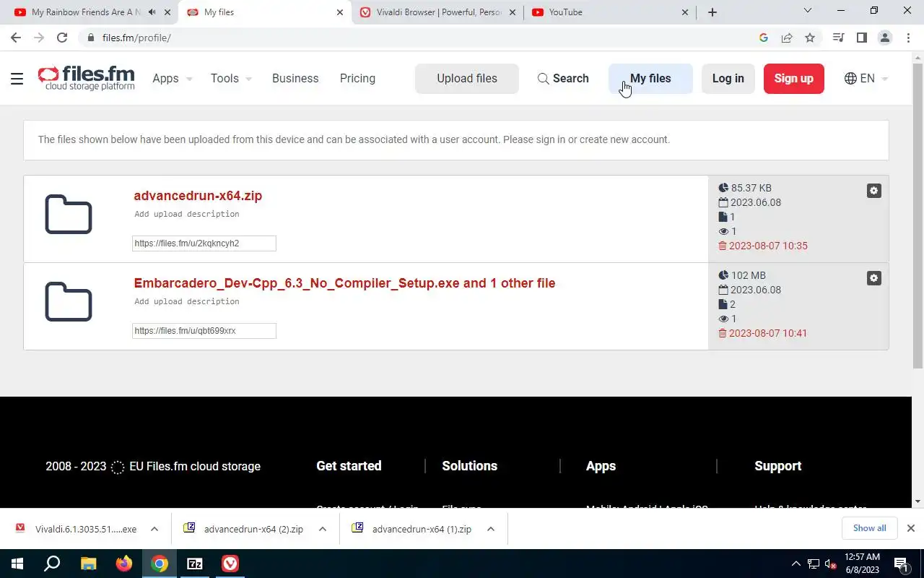Open the Pricing page
Screen dimensions: 924x578
tap(357, 78)
